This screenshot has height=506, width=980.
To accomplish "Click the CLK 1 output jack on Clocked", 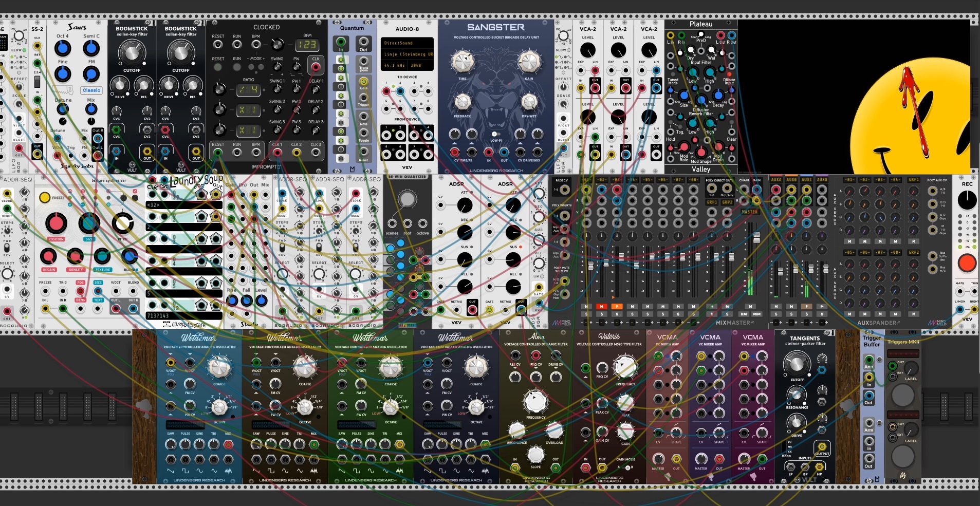I will pos(277,153).
